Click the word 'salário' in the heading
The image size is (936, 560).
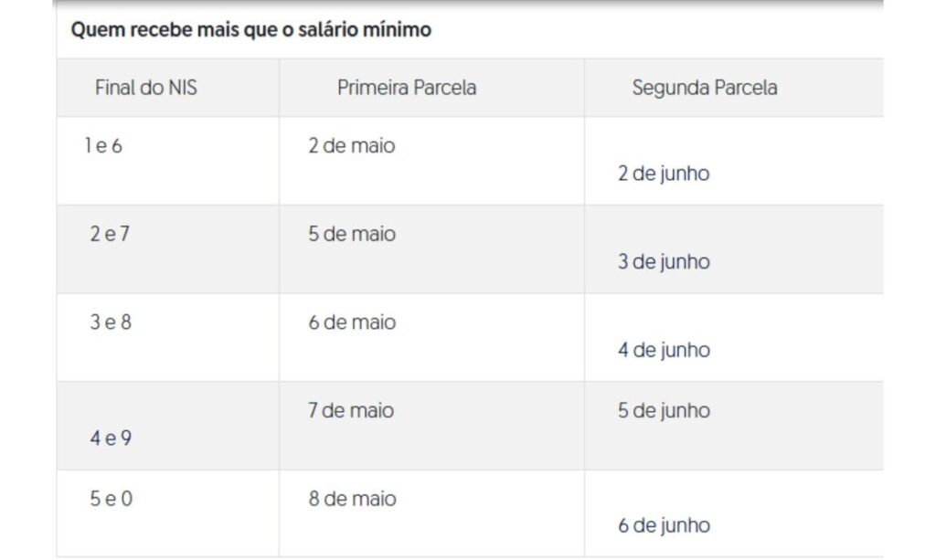(x=328, y=30)
